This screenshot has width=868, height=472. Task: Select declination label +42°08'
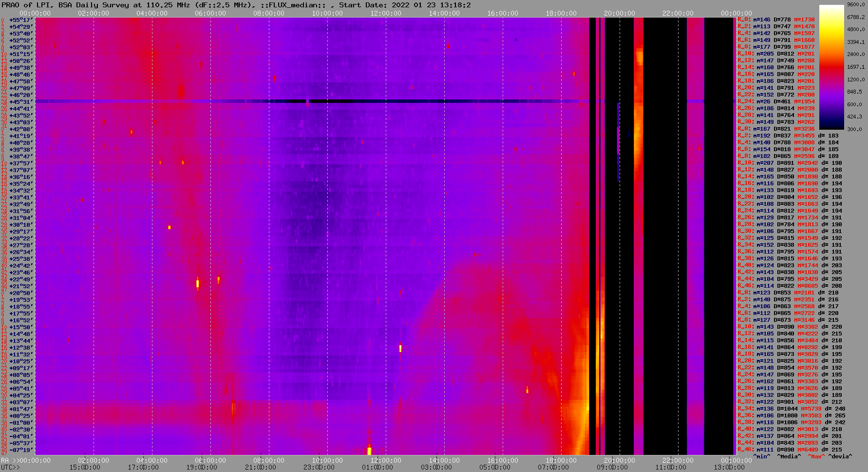pyautogui.click(x=21, y=129)
